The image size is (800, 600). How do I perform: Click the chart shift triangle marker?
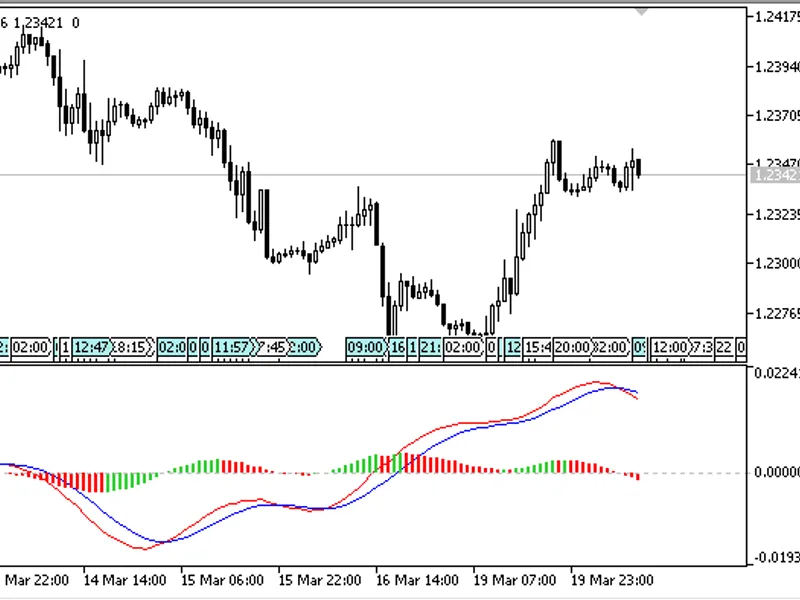point(641,12)
